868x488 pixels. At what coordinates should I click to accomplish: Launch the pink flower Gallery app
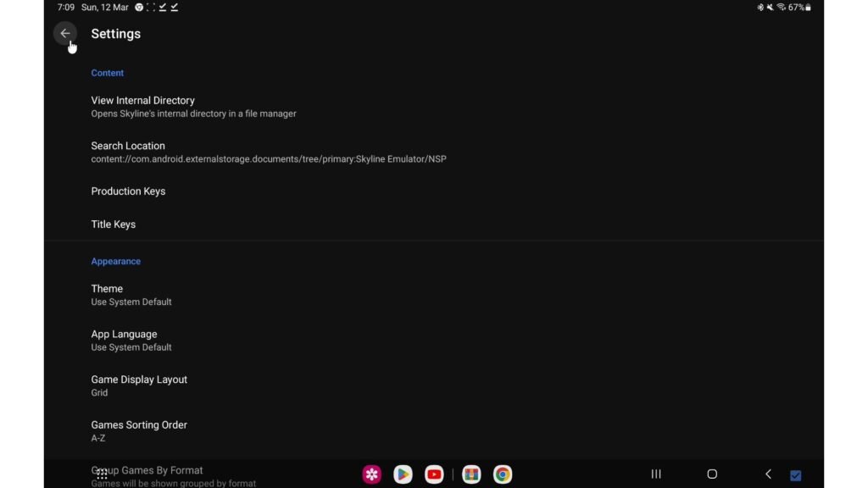(x=371, y=474)
